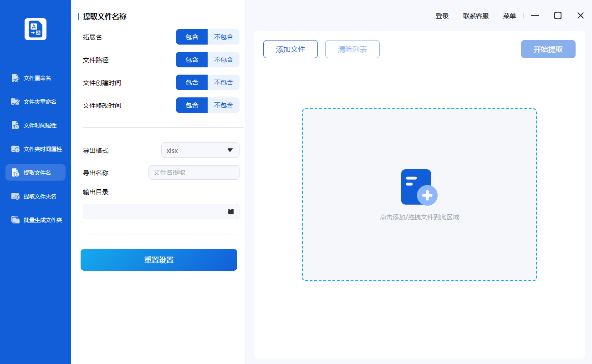Open the 菜单 menu at top right

point(509,15)
